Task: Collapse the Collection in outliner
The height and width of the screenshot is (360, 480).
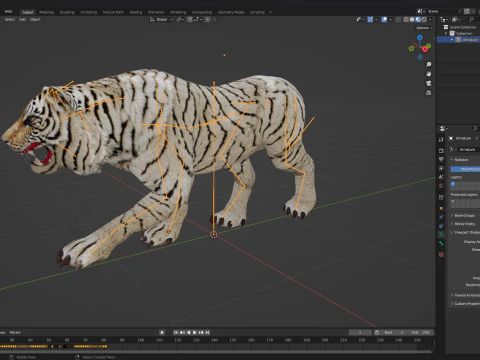Action: [446, 33]
